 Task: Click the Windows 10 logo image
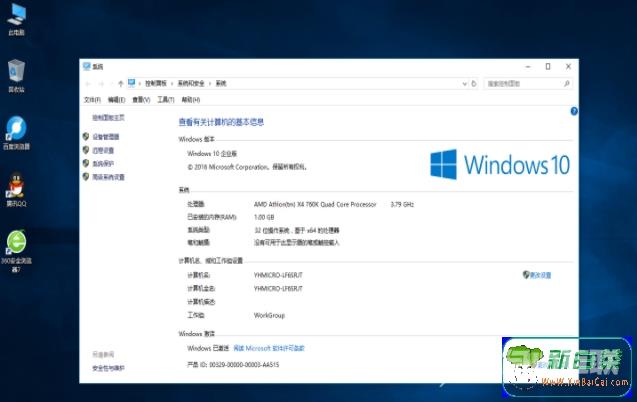[500, 164]
